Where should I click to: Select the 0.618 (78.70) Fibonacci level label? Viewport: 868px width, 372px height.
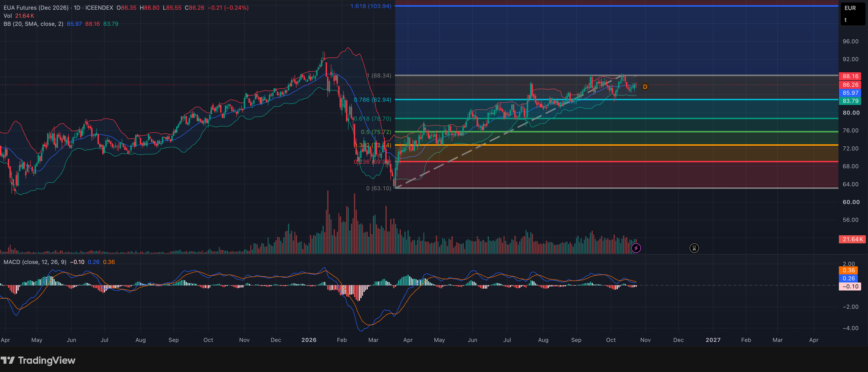(x=373, y=119)
